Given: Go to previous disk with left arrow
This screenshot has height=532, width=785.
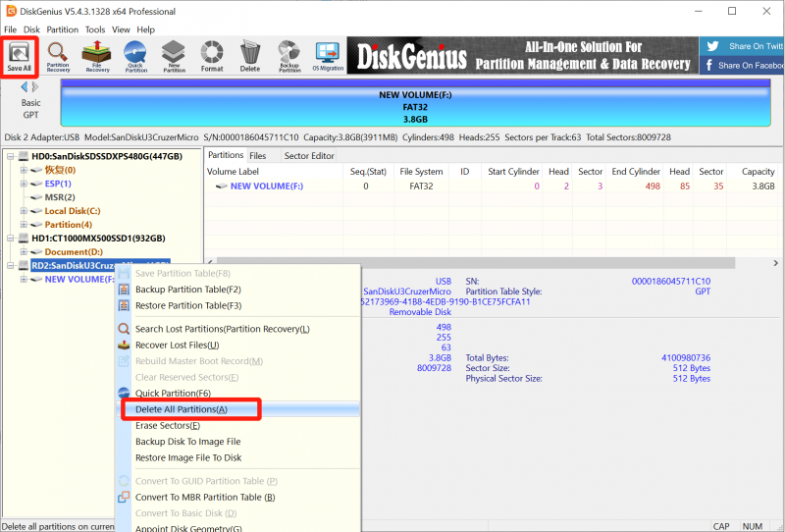Looking at the screenshot, I should pyautogui.click(x=24, y=87).
